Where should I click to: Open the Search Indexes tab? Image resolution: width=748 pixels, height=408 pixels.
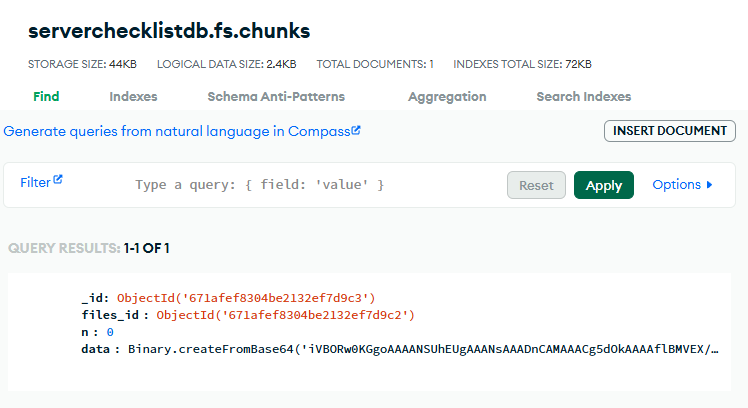[583, 96]
